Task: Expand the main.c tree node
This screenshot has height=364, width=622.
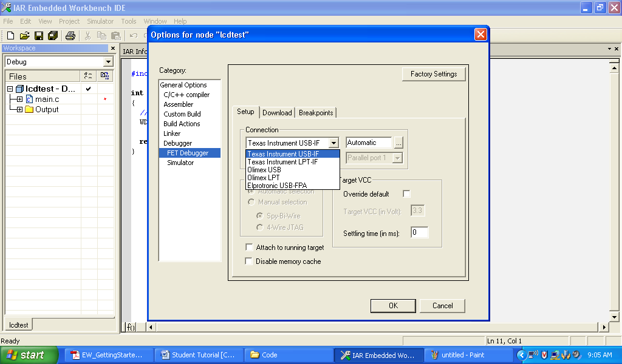Action: pos(19,99)
